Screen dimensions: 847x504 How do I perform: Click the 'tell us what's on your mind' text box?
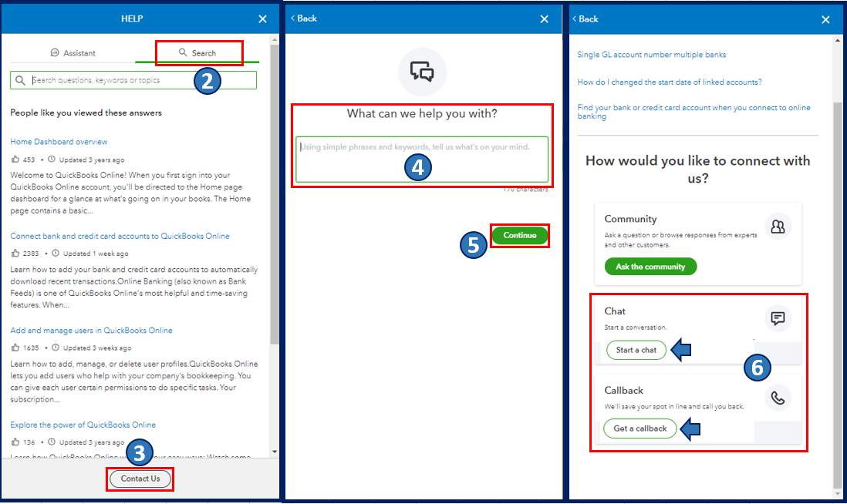pyautogui.click(x=422, y=160)
